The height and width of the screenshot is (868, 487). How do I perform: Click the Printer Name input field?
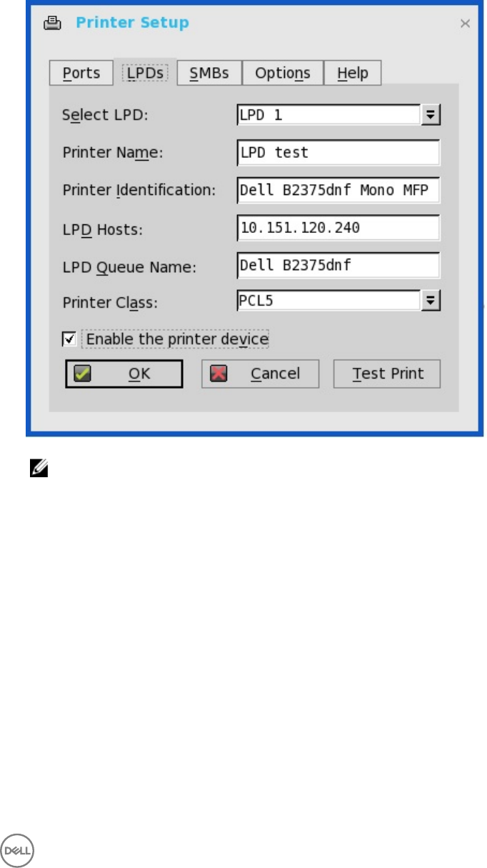pyautogui.click(x=338, y=152)
